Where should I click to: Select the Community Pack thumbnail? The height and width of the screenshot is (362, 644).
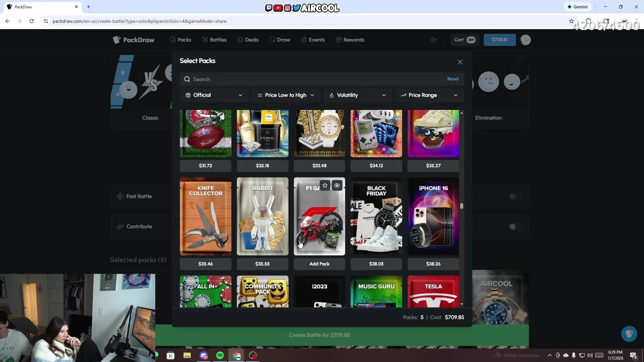[x=263, y=291]
